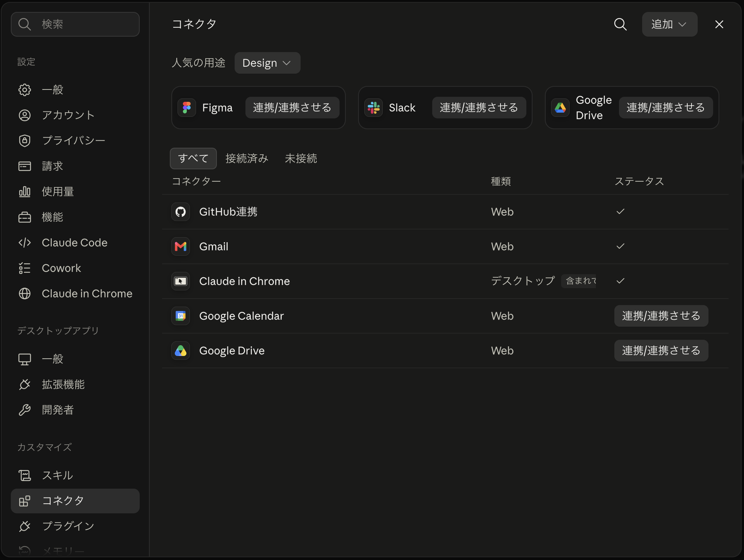Click the Google Drive icon in list row
The width and height of the screenshot is (744, 560).
point(181,351)
